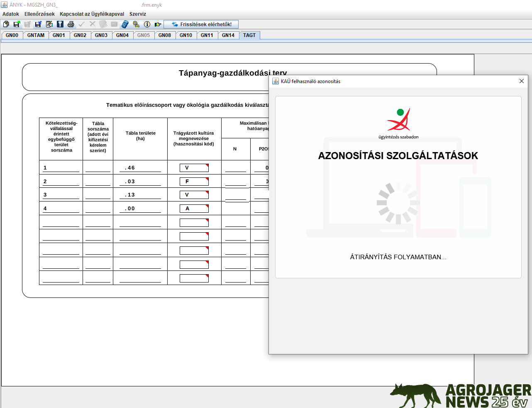This screenshot has height=408, width=532.
Task: Open settings via the gears icon
Action: point(136,25)
